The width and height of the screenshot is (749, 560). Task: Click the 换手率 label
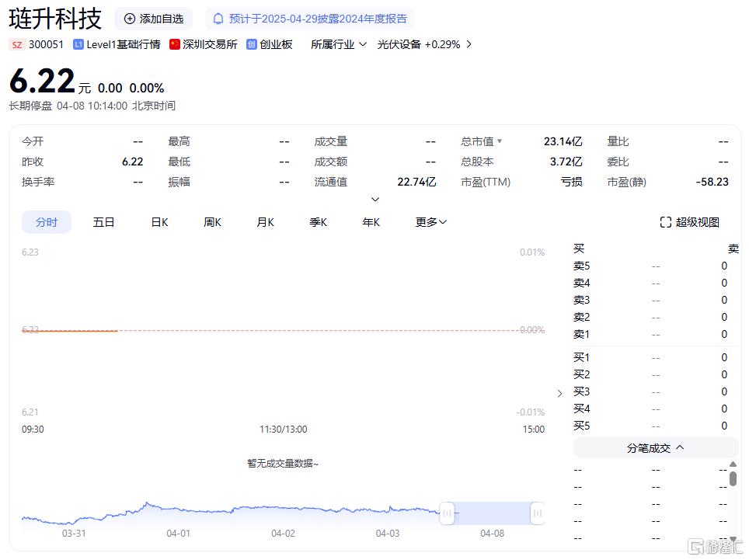click(x=38, y=182)
